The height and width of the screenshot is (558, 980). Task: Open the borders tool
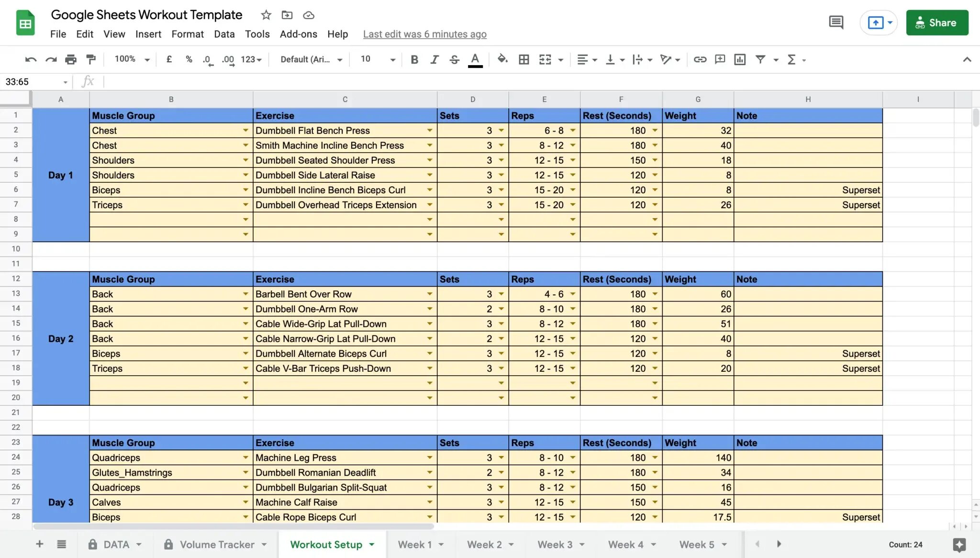[x=524, y=59]
